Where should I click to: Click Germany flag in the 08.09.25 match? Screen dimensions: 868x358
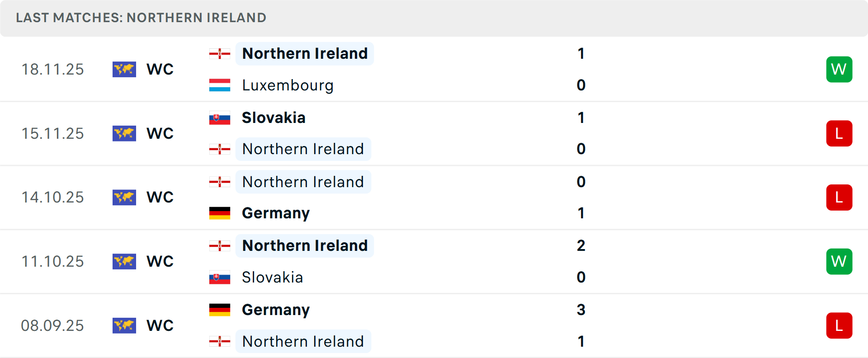[220, 310]
